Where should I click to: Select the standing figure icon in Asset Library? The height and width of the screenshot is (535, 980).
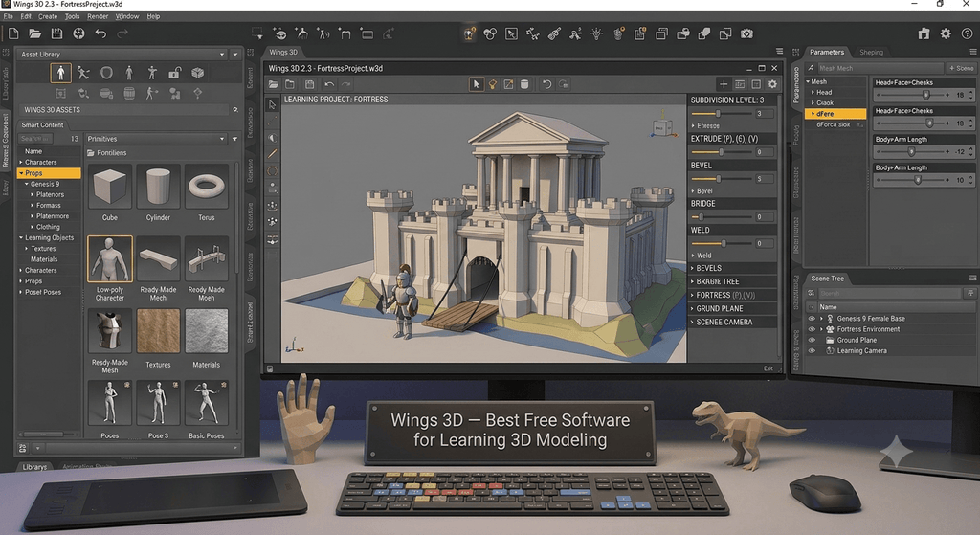(60, 73)
